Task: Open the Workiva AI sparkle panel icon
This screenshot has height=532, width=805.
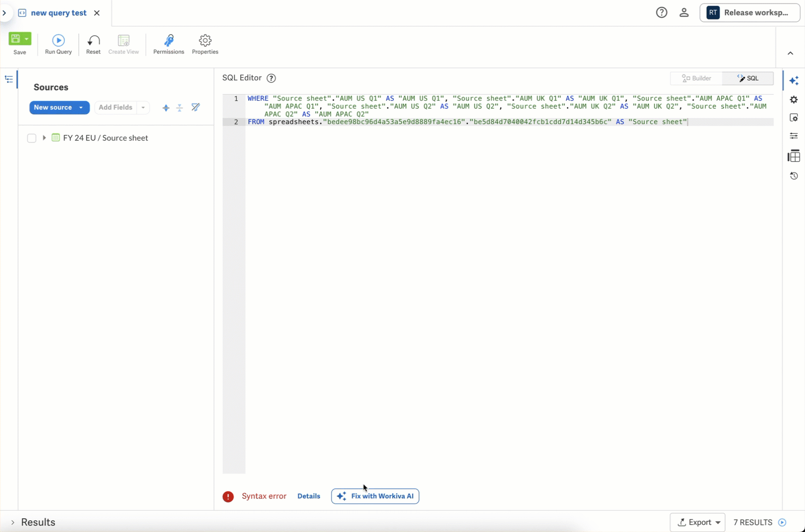Action: [794, 81]
